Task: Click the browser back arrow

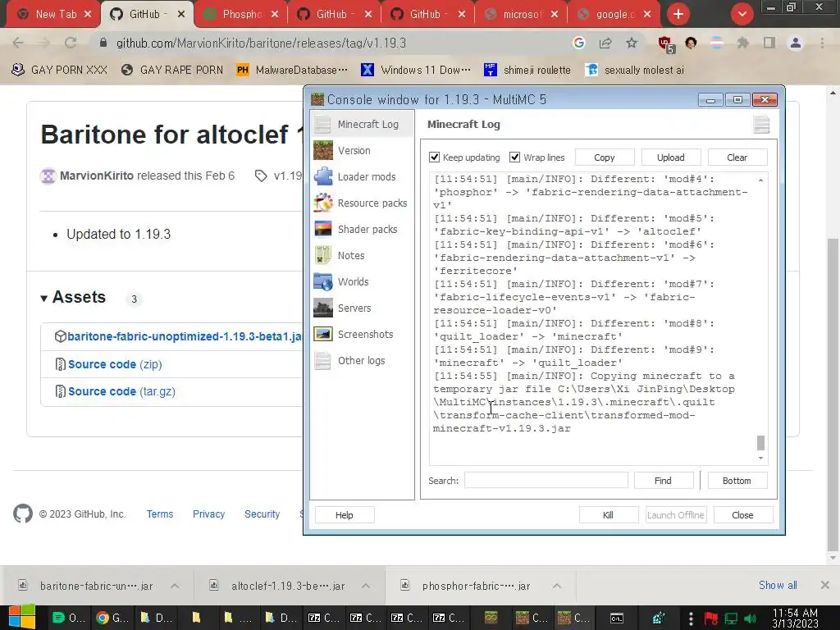Action: click(x=18, y=43)
